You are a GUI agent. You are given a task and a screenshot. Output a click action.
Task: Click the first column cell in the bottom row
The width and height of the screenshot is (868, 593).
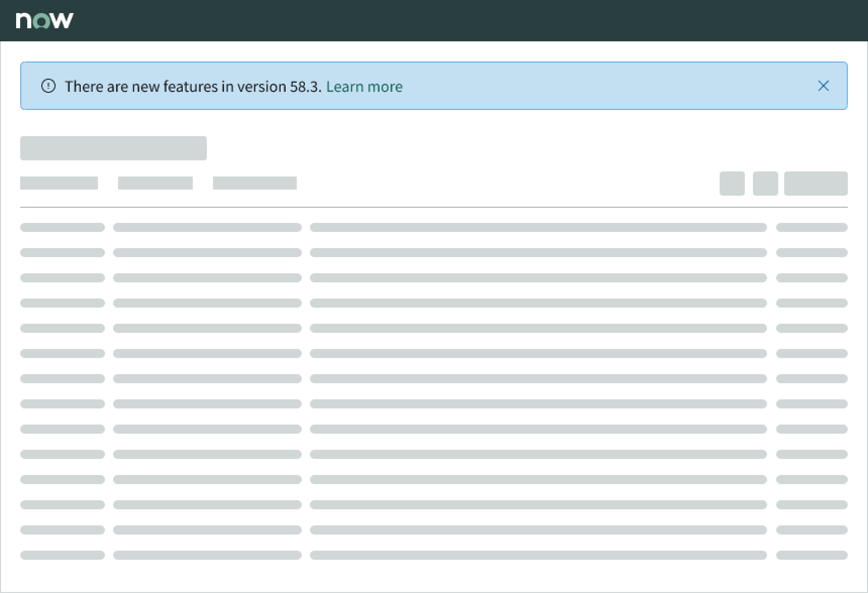tap(63, 555)
